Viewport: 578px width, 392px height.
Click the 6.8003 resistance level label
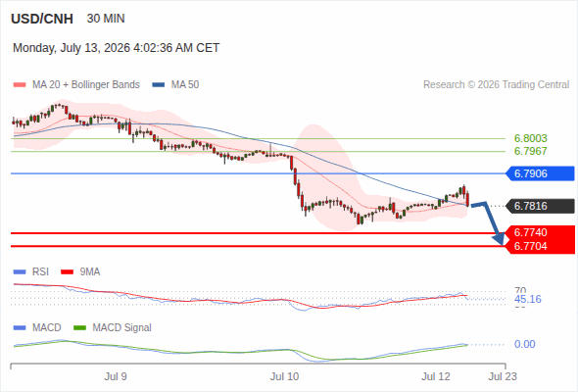pyautogui.click(x=530, y=138)
